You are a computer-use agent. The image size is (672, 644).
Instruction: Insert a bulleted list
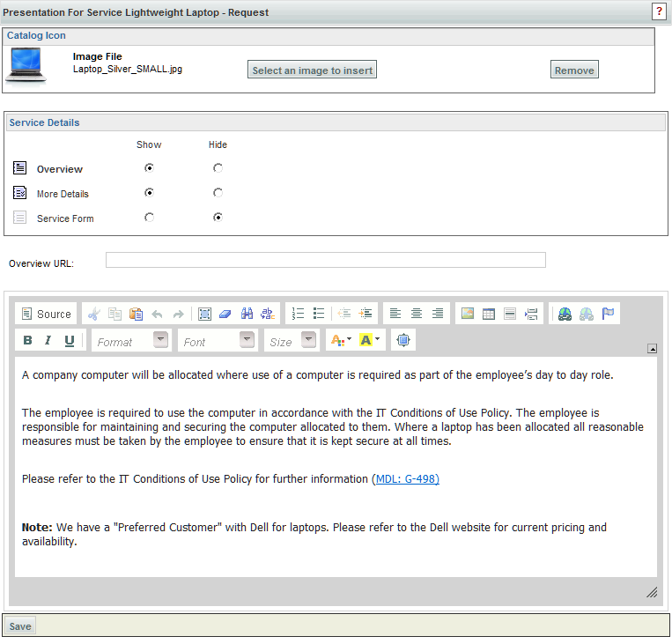tap(319, 314)
